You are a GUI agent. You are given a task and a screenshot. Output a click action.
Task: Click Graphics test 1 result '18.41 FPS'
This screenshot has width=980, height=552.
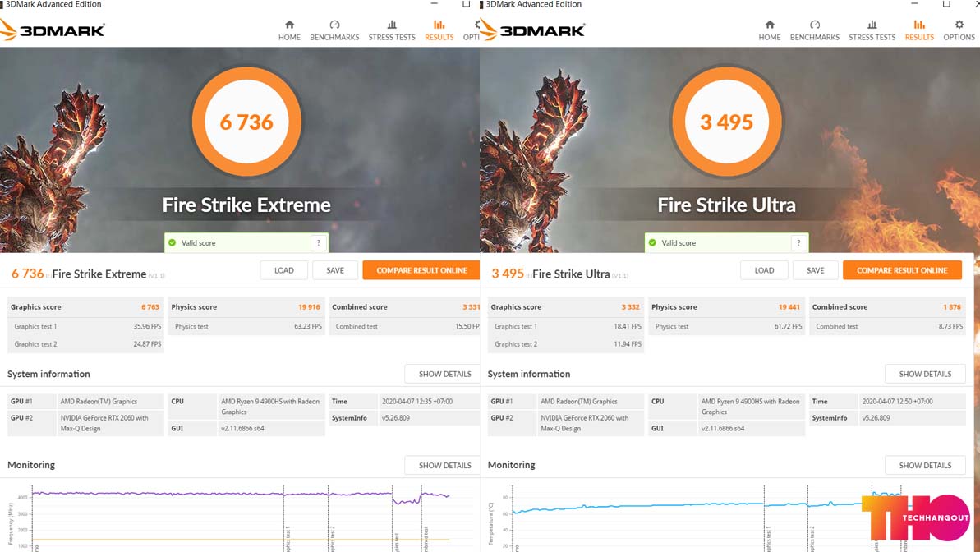click(x=628, y=326)
